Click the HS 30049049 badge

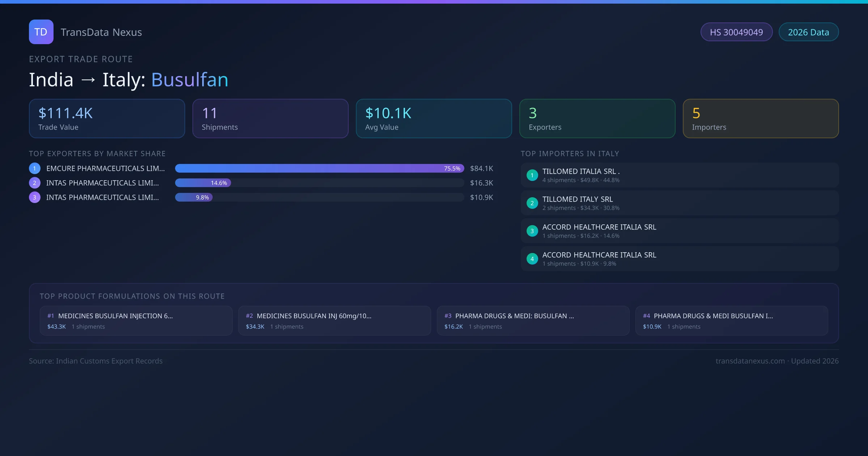(736, 32)
